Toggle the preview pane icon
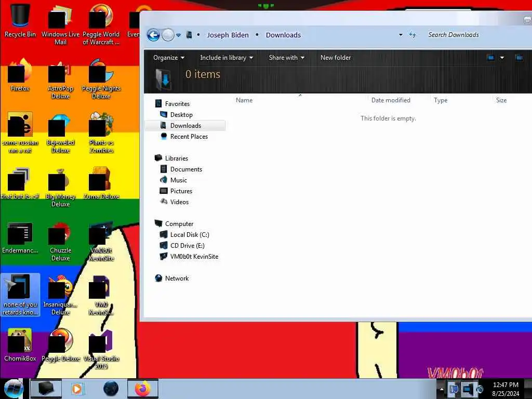The height and width of the screenshot is (399, 532). click(x=519, y=58)
